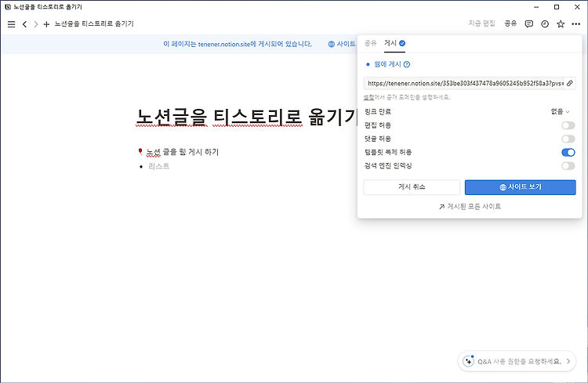
Task: Switch to the 공유 tab in popup
Action: [371, 43]
